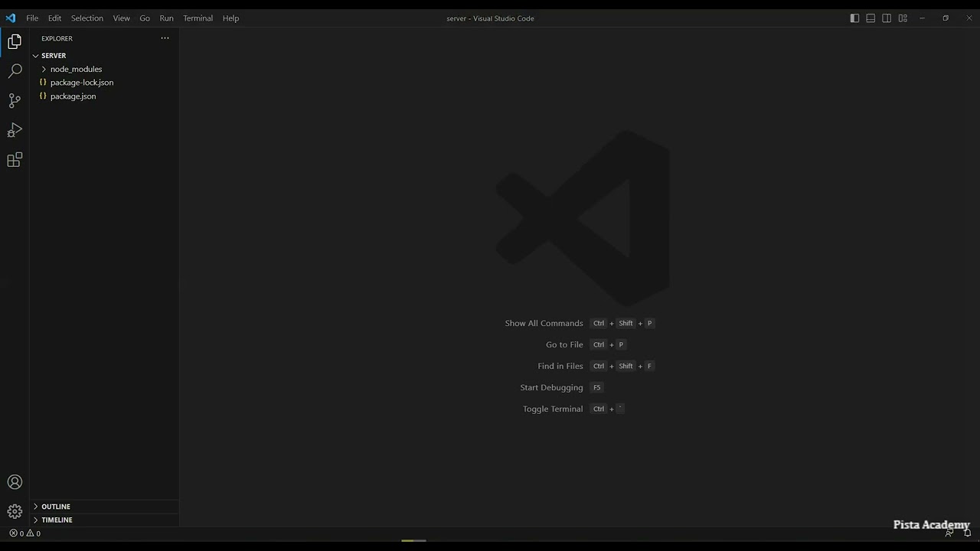980x551 pixels.
Task: Click Toggle Terminal shortcut hint
Action: (x=574, y=409)
